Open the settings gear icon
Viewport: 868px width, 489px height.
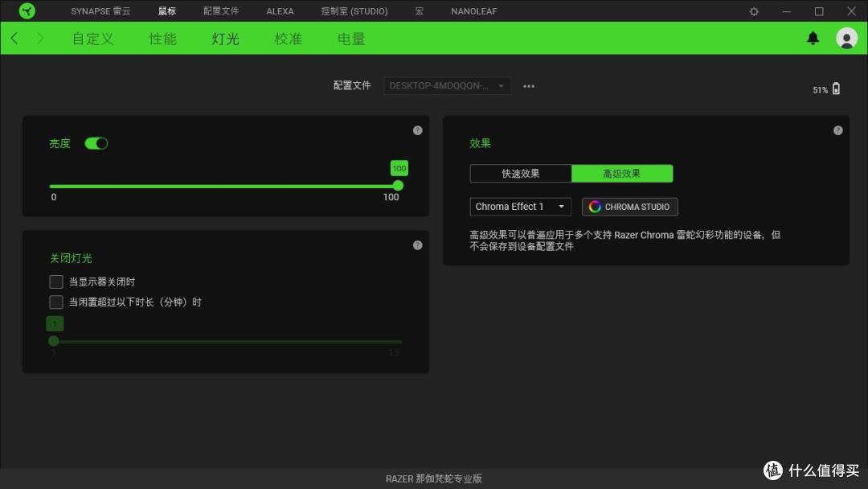click(x=754, y=11)
